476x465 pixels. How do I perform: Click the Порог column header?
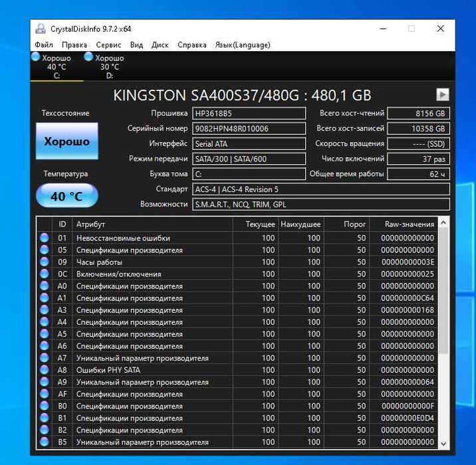point(346,224)
